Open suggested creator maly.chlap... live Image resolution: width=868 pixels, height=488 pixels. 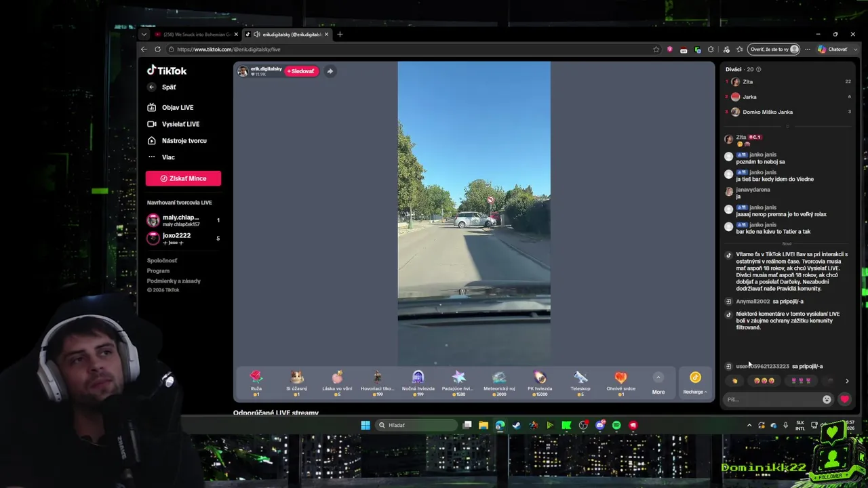coord(183,220)
